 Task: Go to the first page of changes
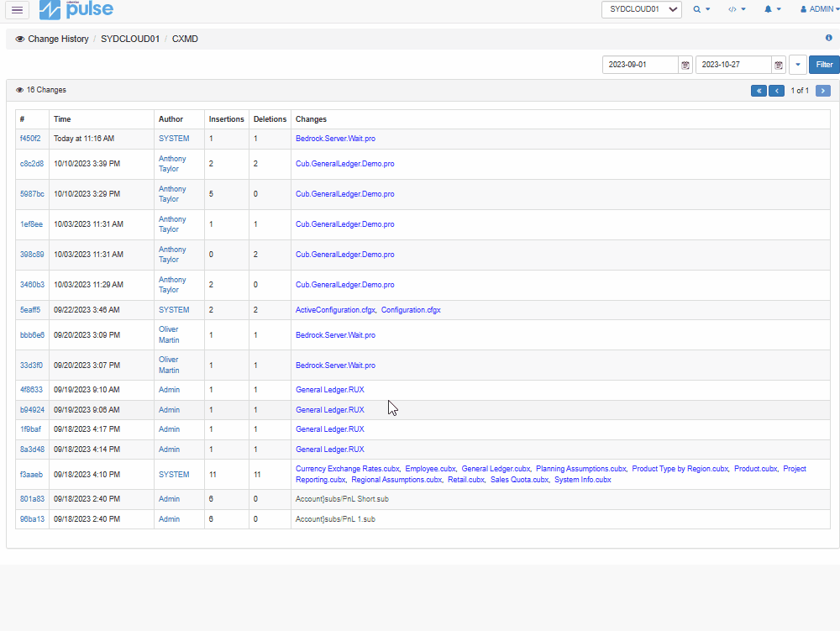tap(759, 91)
